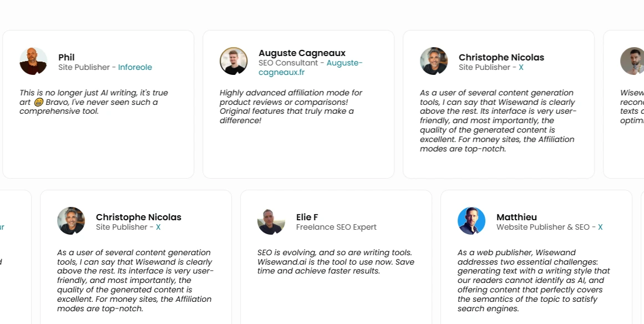This screenshot has height=324, width=644.
Task: Click the bearded avatar on the right edge card
Action: [x=632, y=61]
